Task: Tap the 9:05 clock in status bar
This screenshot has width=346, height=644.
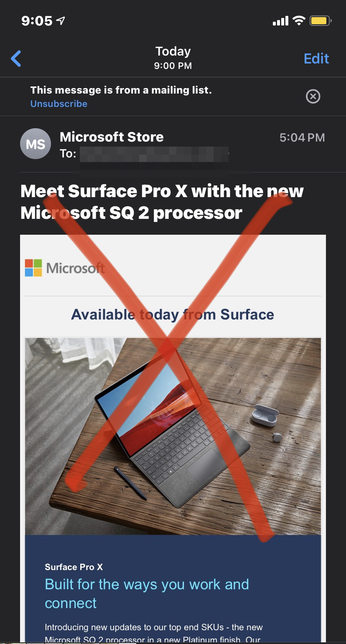Action: [x=37, y=21]
